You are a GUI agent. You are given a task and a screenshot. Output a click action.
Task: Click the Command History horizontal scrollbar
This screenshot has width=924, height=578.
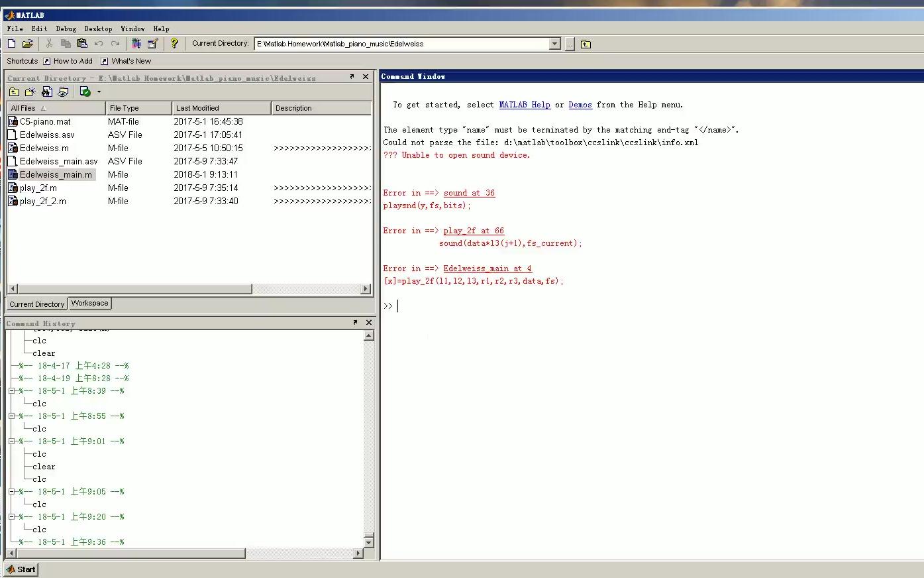(131, 553)
